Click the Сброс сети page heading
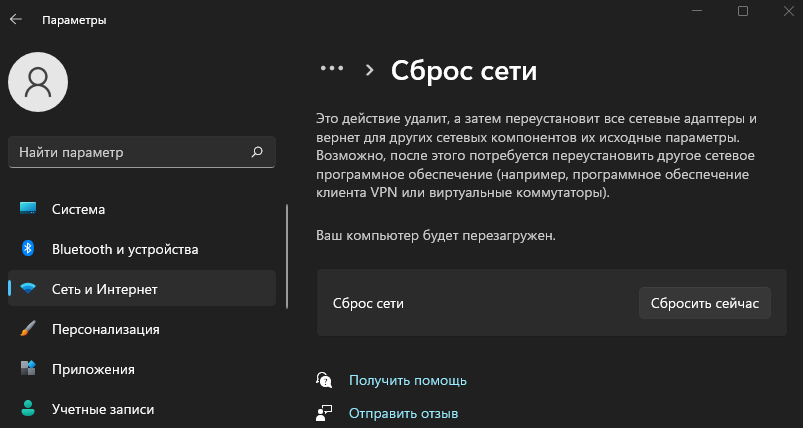Screen dimensions: 803x428 (x=464, y=71)
